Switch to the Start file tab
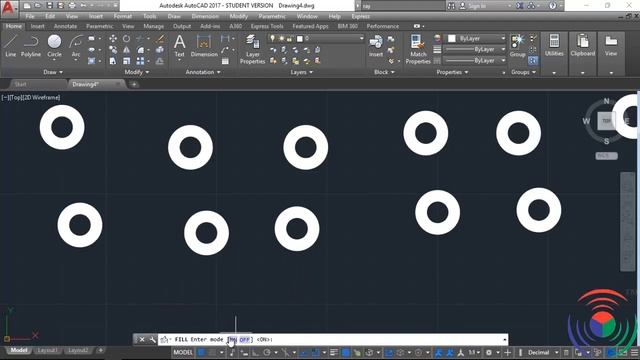Screen dimensions: 640x360 point(20,84)
